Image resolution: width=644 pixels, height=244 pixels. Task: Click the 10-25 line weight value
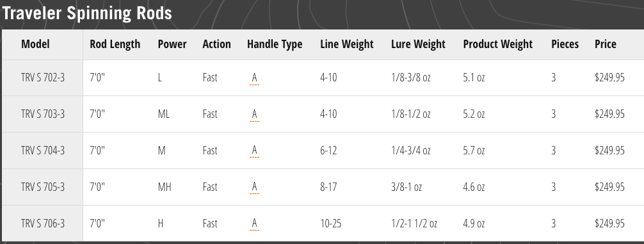pyautogui.click(x=330, y=224)
